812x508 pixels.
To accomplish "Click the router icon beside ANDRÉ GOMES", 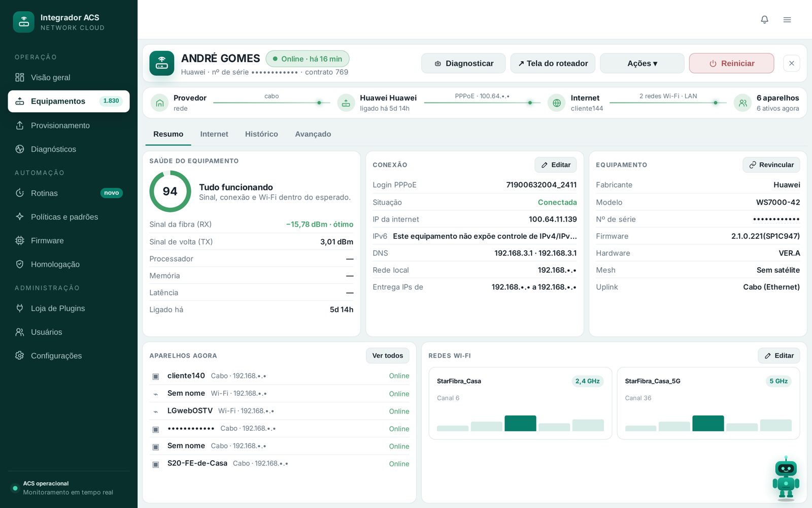I will coord(162,63).
